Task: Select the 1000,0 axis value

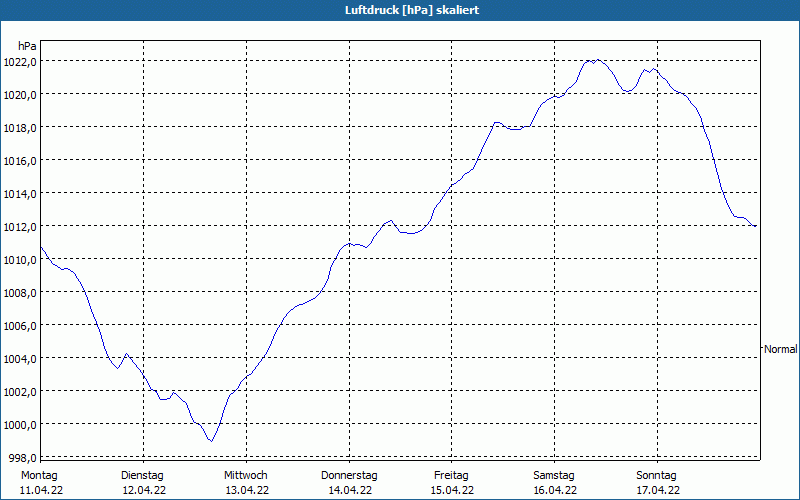Action: pyautogui.click(x=20, y=425)
